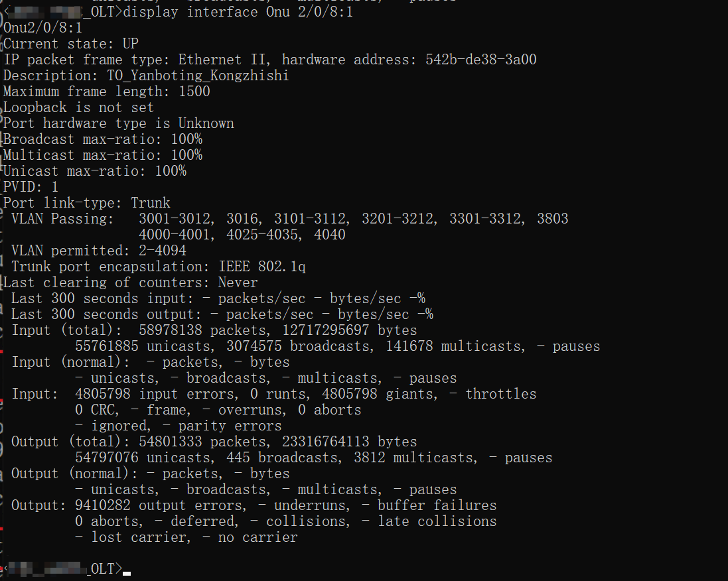Click the hardware address 542b-de38-3a00
This screenshot has height=581, width=728.
pyautogui.click(x=480, y=60)
